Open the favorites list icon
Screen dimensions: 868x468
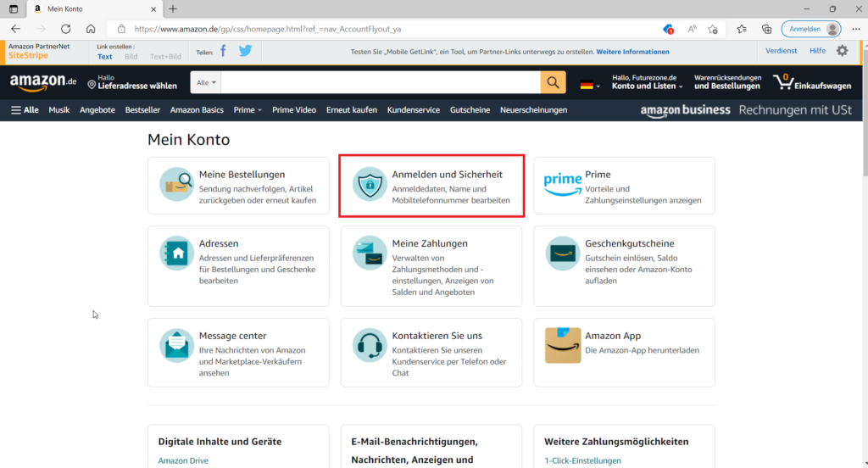pos(742,29)
